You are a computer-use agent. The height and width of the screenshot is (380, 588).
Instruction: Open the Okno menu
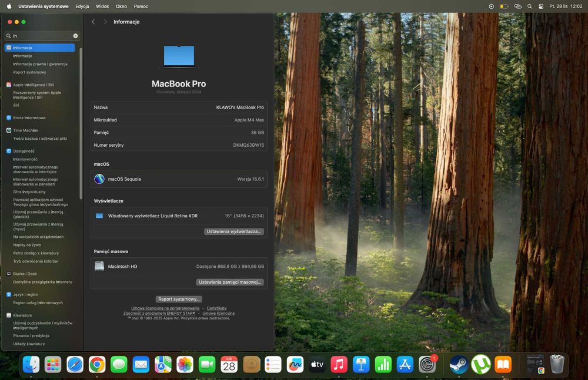(x=121, y=6)
